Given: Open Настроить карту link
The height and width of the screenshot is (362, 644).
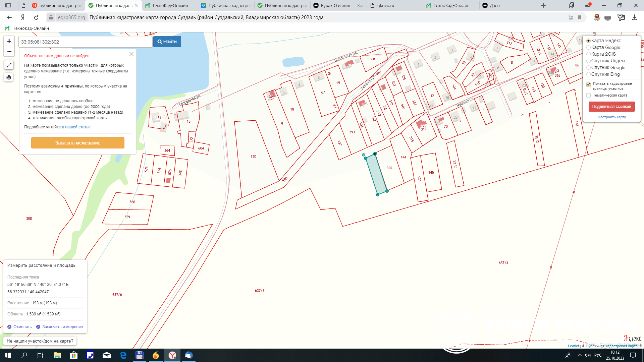Looking at the screenshot, I should [611, 117].
